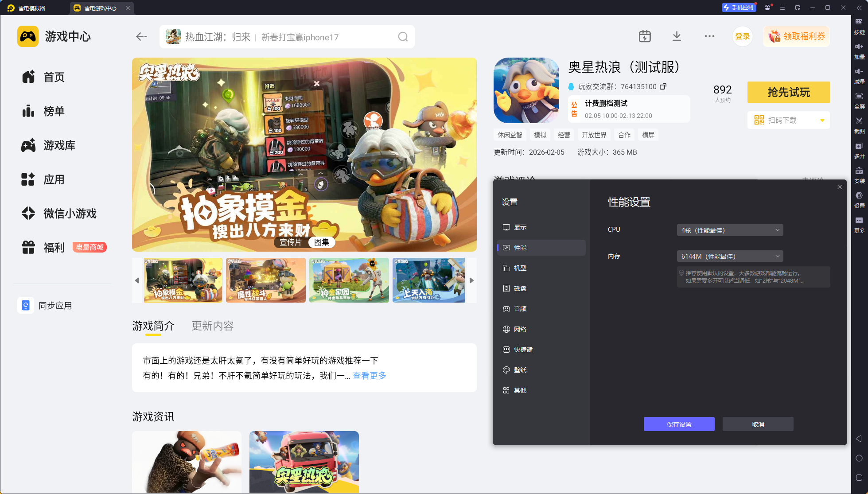Expand the CPU cores dropdown

(x=730, y=230)
